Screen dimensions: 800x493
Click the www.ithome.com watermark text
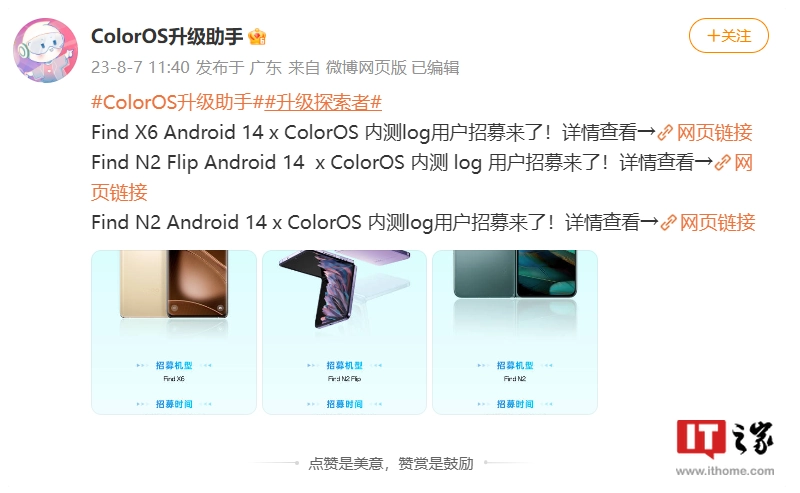(x=725, y=471)
